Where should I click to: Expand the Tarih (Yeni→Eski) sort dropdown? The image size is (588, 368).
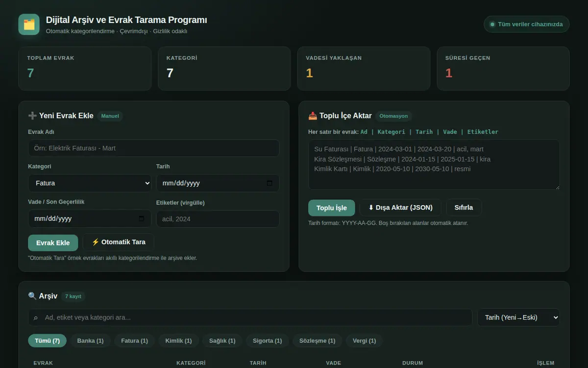518,317
